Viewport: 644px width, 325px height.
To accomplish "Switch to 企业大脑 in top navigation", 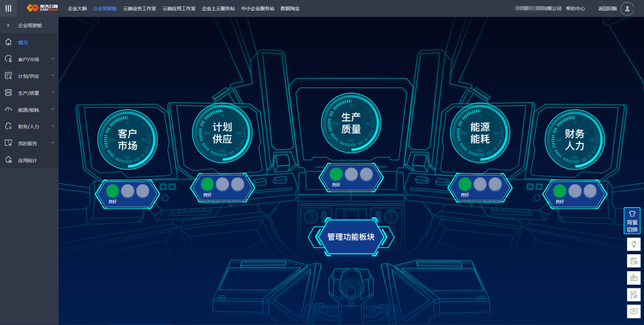I will coord(77,8).
